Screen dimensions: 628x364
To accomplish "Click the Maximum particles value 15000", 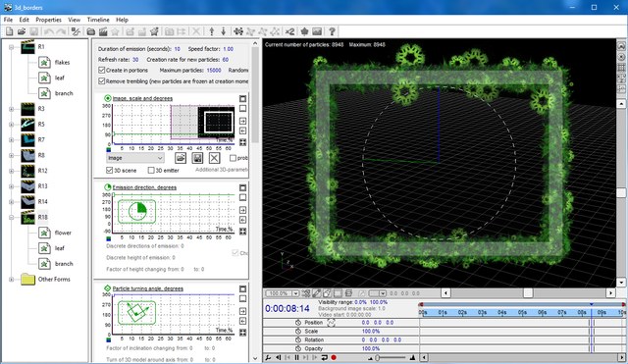I will click(214, 70).
